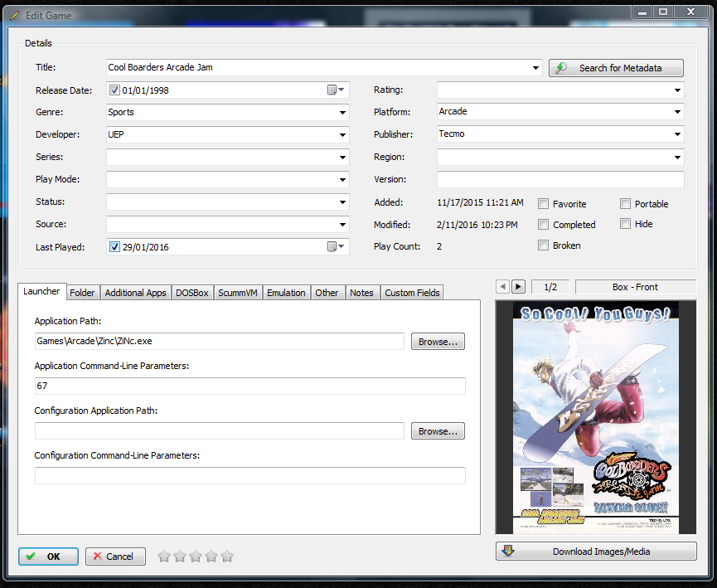Switch to the Notes tab
The image size is (717, 588).
point(361,293)
